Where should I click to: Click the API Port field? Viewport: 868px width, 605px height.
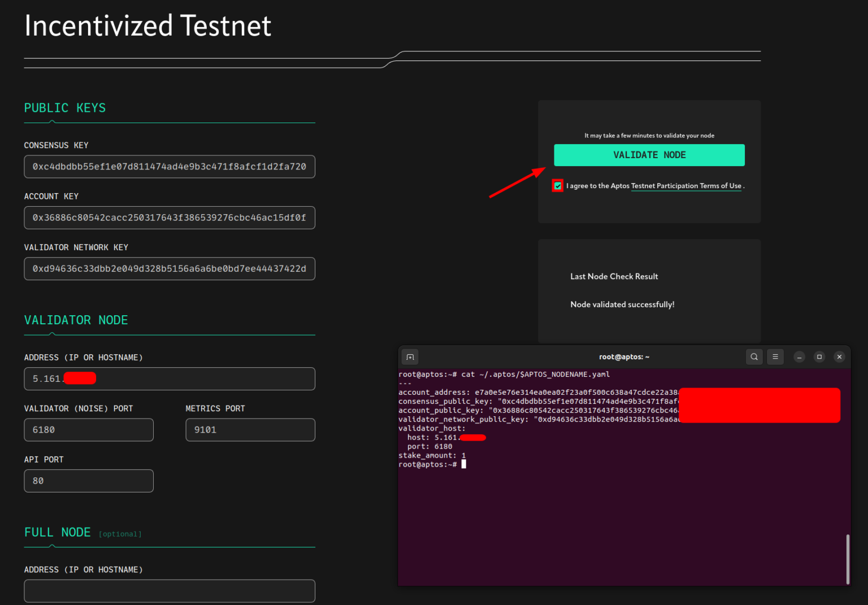89,481
